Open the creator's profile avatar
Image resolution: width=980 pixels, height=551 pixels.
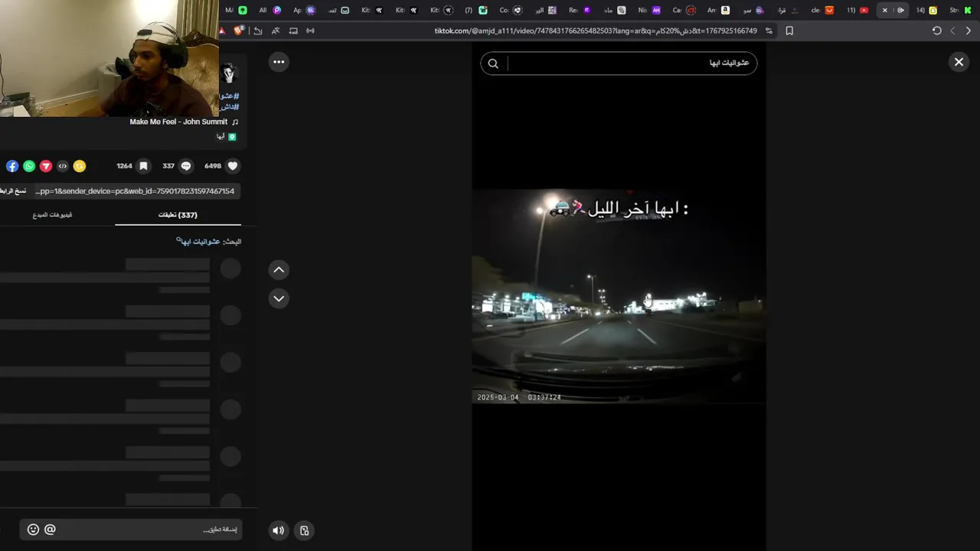(x=229, y=73)
